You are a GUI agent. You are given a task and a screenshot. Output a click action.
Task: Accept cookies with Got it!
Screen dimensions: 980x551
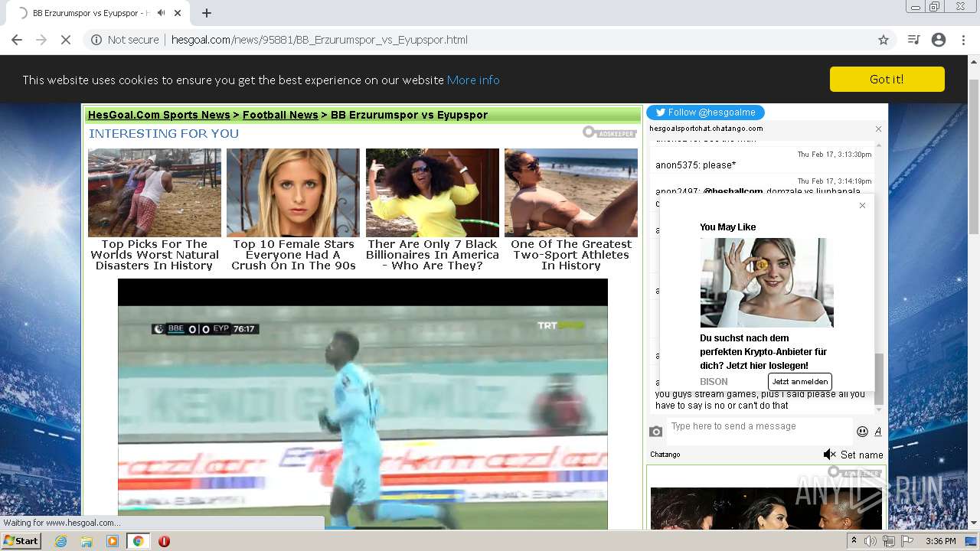tap(887, 80)
